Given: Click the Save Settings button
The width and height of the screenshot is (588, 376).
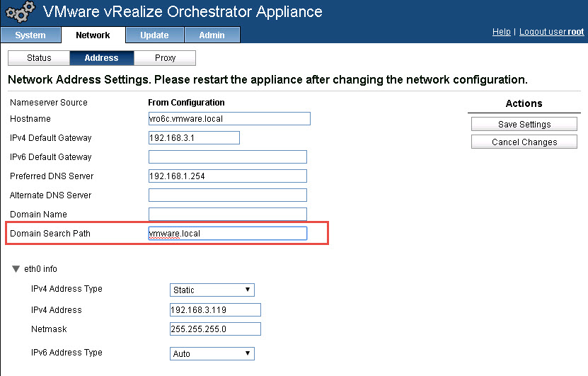Looking at the screenshot, I should (524, 125).
